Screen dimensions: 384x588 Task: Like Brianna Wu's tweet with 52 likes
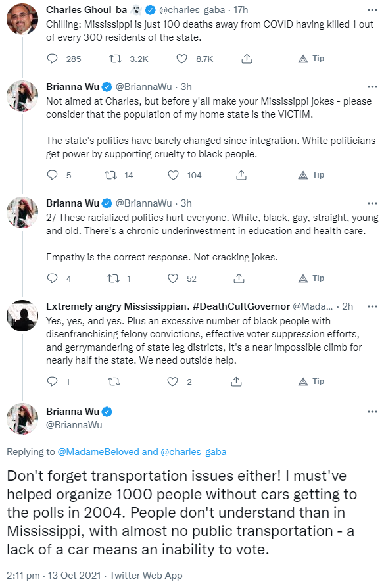(172, 278)
